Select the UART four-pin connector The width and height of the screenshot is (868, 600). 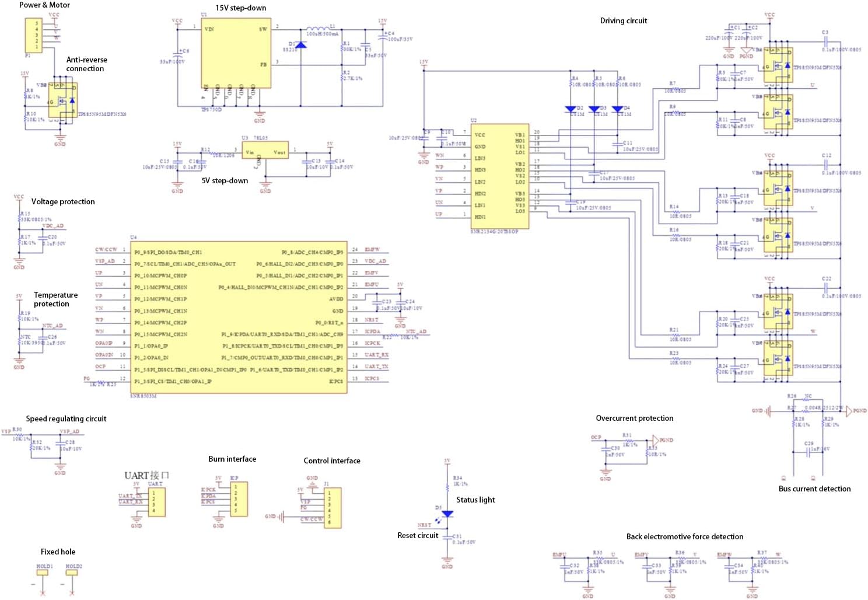156,502
